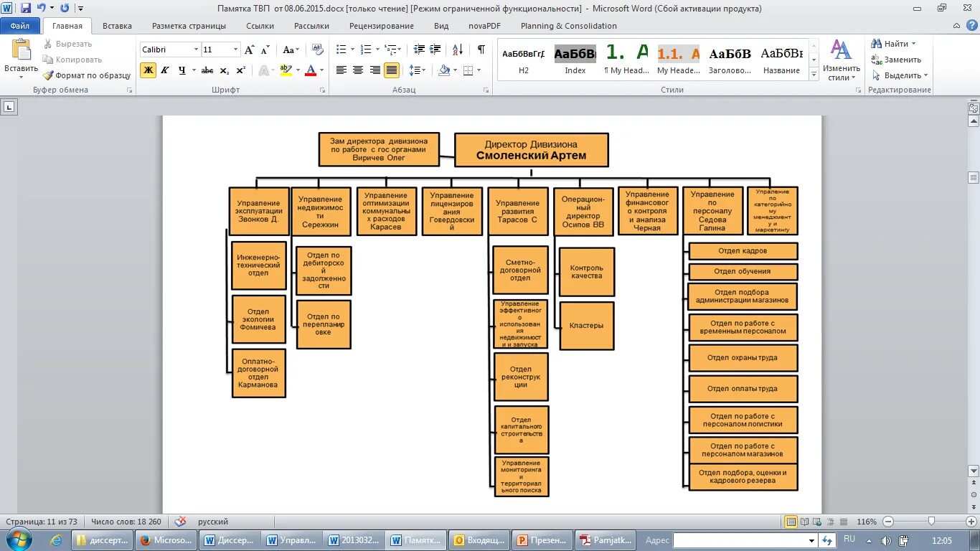The height and width of the screenshot is (551, 980).
Task: Toggle the ruler button above scrollbar
Action: tap(974, 108)
